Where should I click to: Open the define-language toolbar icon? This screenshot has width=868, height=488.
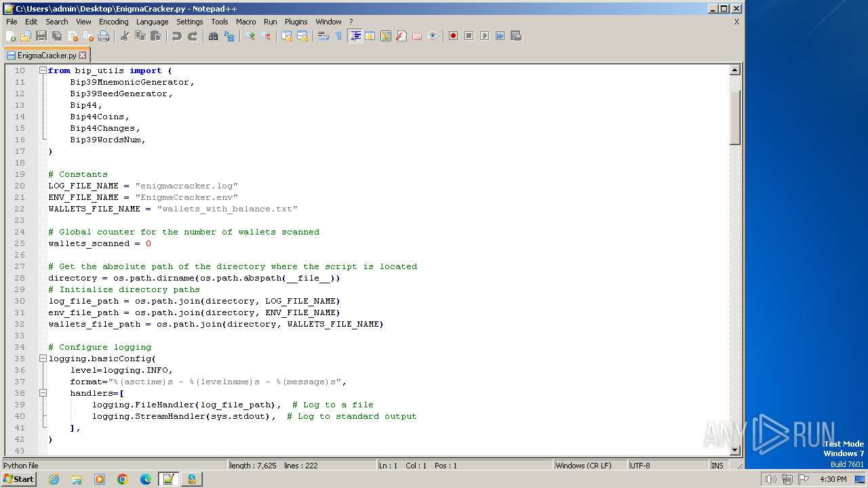[370, 36]
